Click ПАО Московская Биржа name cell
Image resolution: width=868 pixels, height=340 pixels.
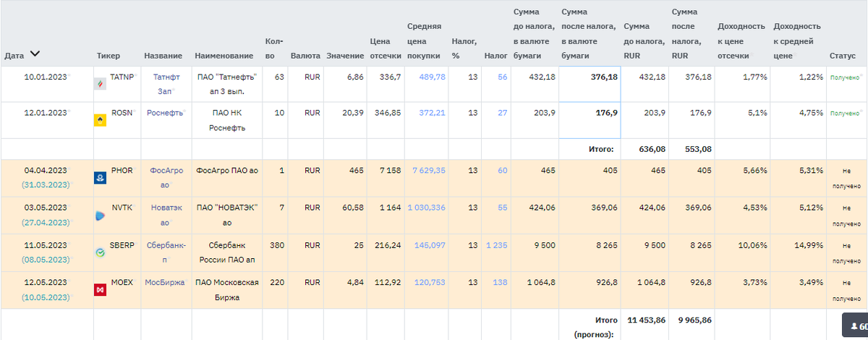click(227, 289)
